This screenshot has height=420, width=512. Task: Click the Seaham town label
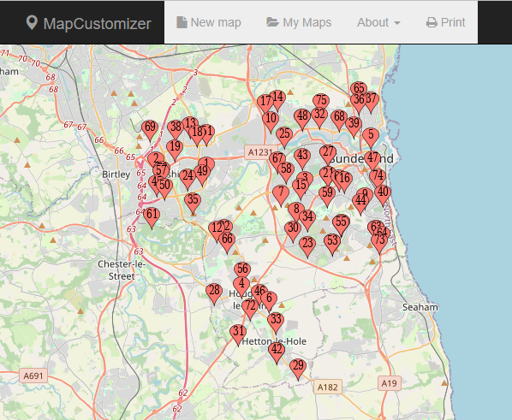tap(420, 307)
